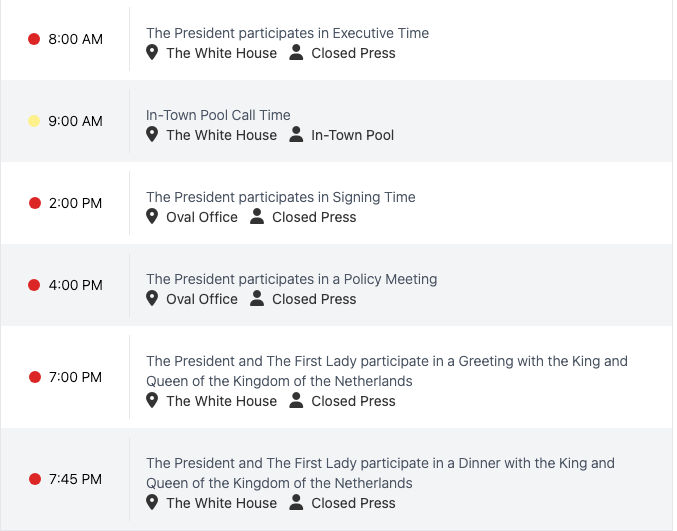Screen dimensions: 677x531
Task: Select the Signing Time event title
Action: 280,197
